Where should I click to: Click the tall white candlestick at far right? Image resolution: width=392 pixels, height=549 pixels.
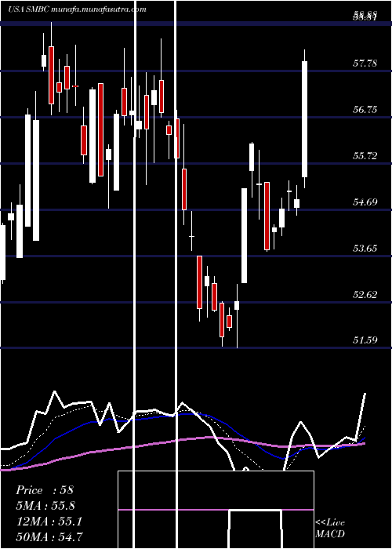[x=304, y=119]
